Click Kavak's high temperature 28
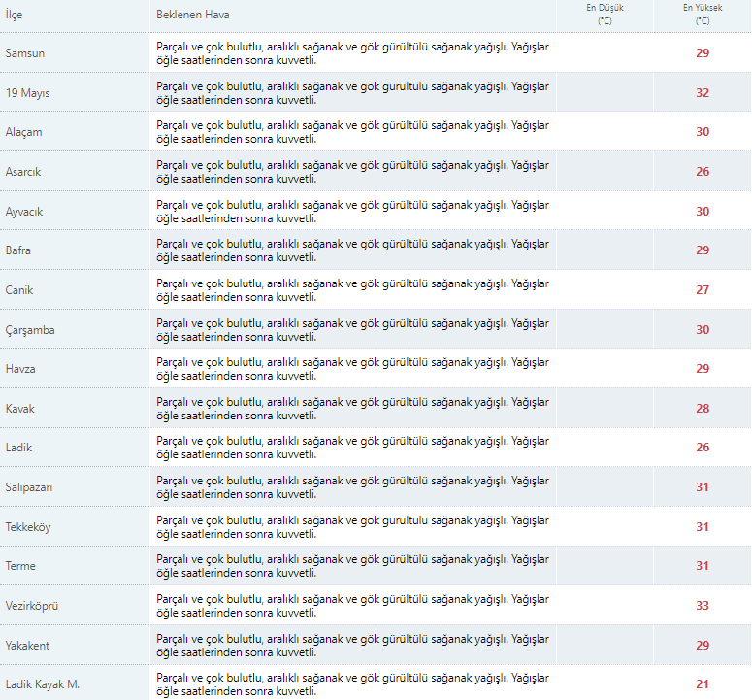The width and height of the screenshot is (752, 700). point(703,409)
